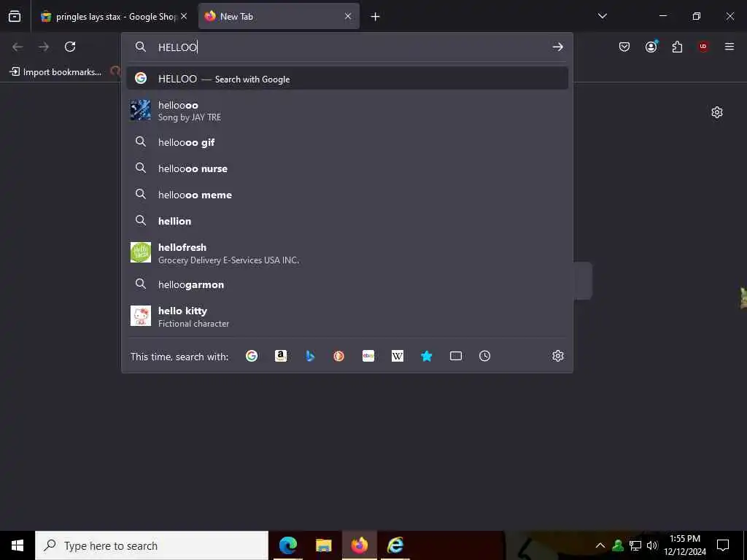Open network status tray icon
747x560 pixels.
(635, 545)
